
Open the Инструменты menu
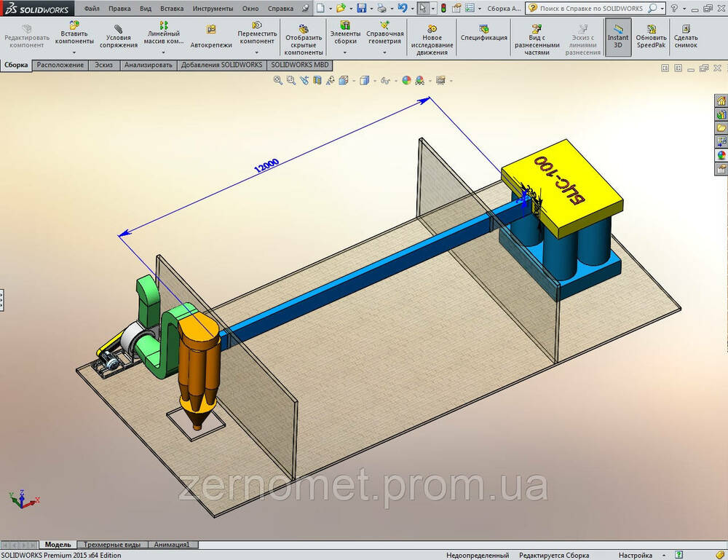213,9
